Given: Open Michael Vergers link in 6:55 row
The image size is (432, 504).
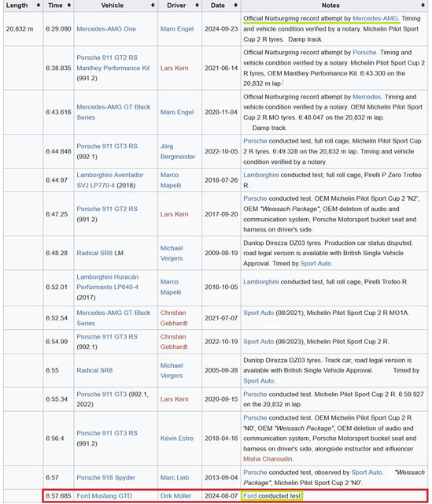Looking at the screenshot, I should 172,370.
